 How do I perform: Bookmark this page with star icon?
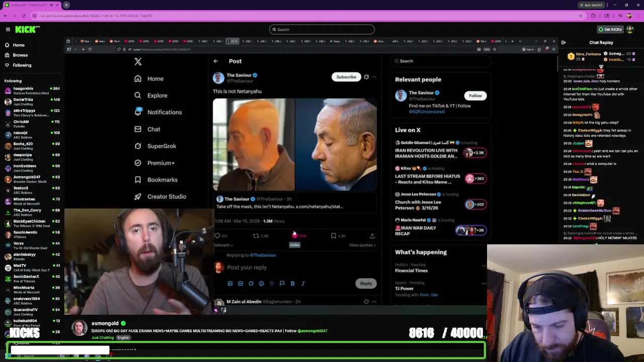pos(581,16)
